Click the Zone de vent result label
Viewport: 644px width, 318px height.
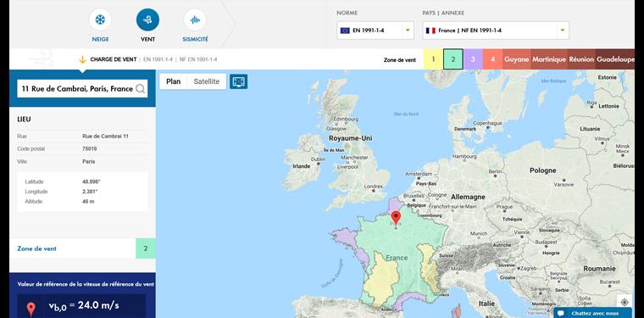pyautogui.click(x=37, y=248)
